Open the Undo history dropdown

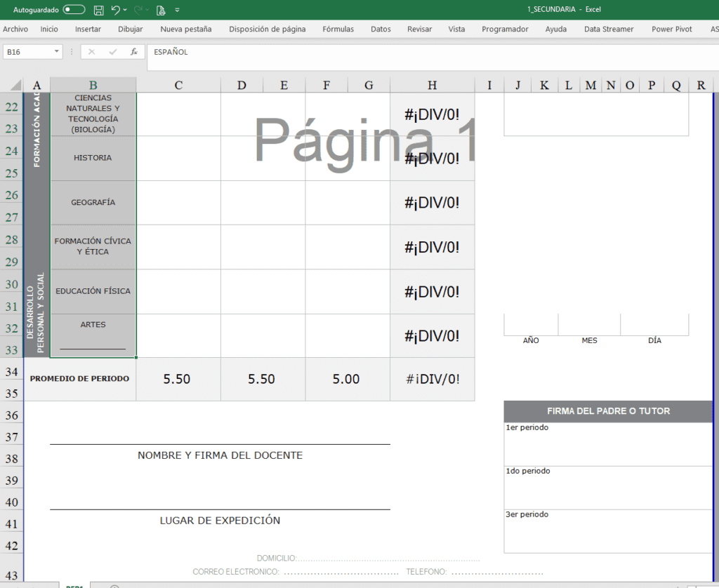click(124, 9)
